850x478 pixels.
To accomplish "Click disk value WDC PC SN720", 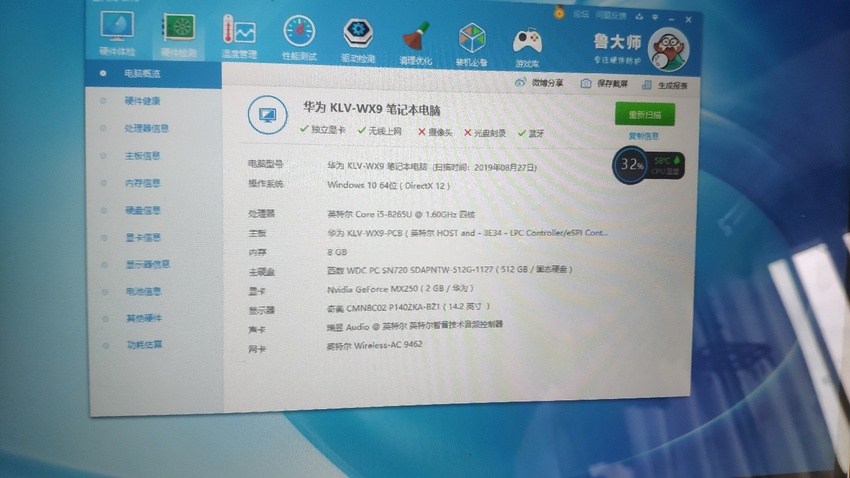I will pyautogui.click(x=449, y=269).
